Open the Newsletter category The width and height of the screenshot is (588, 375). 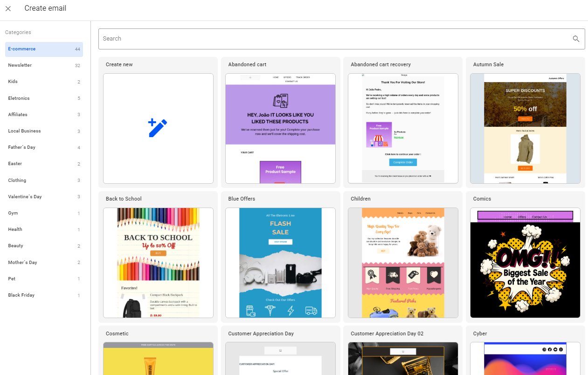pos(44,65)
